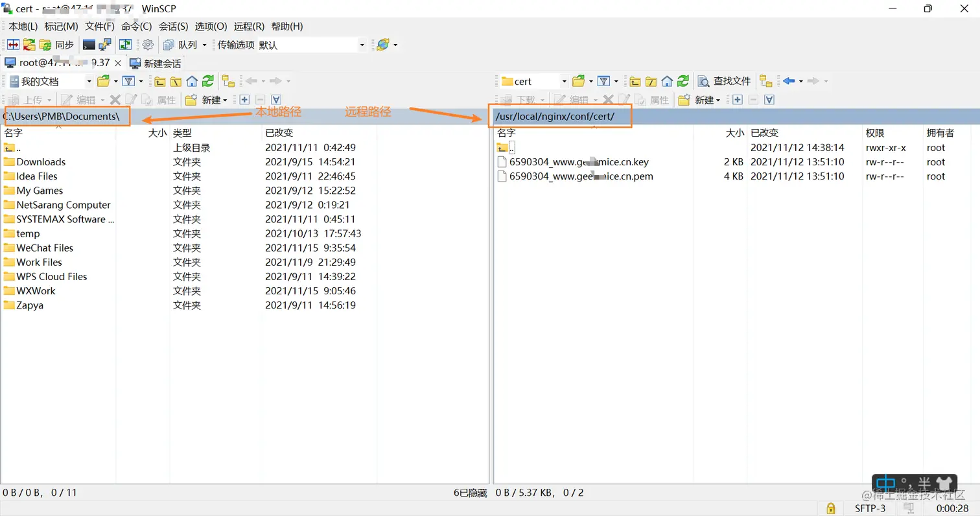Click local panel open-directory folder icon
Viewport: 980px width, 516px height.
pyautogui.click(x=103, y=81)
